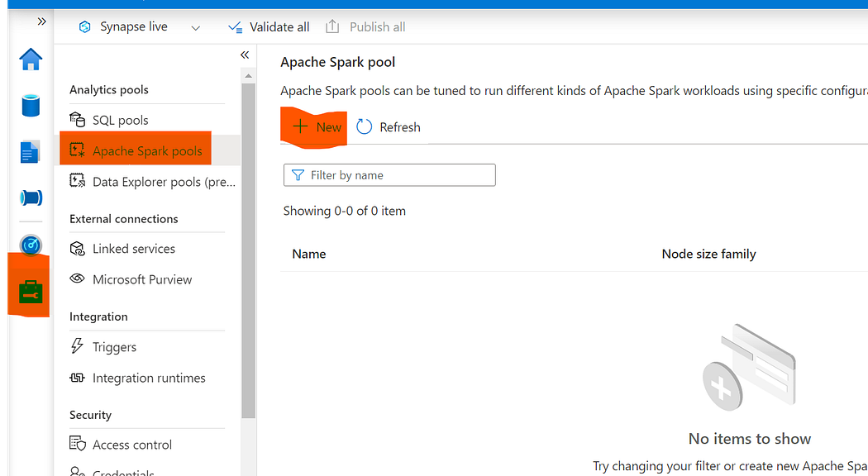868x476 pixels.
Task: Click the Analytics pools section heading
Action: click(109, 90)
